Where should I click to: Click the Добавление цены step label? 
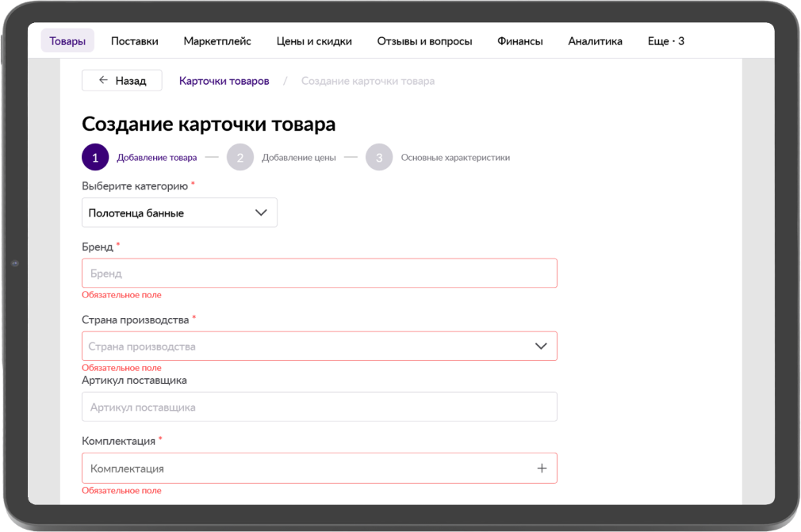coord(298,158)
